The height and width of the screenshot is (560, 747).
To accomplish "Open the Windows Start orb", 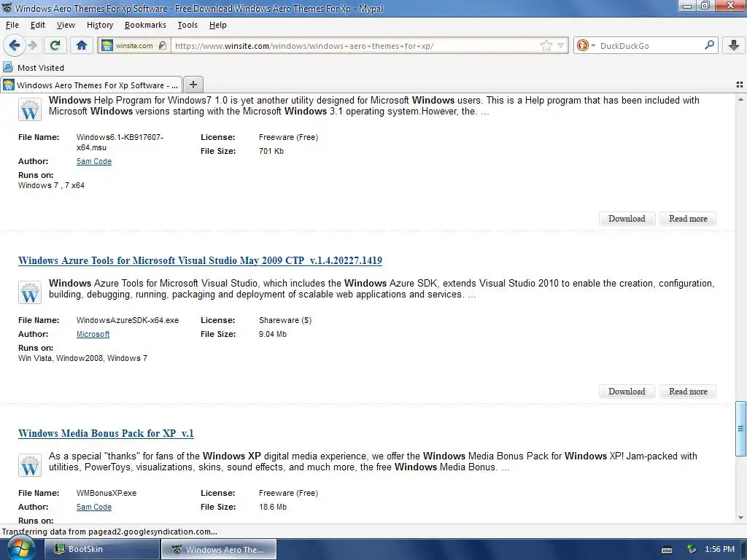I will coord(20,549).
